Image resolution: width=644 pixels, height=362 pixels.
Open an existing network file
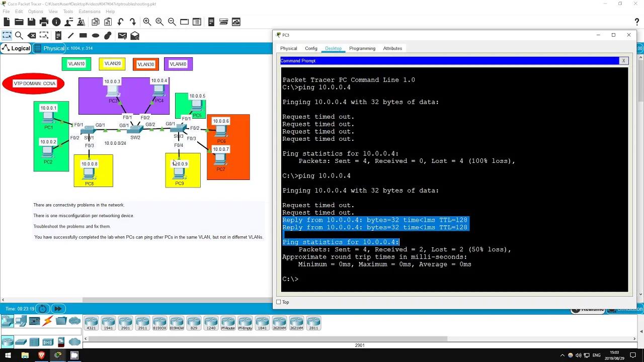[x=18, y=22]
